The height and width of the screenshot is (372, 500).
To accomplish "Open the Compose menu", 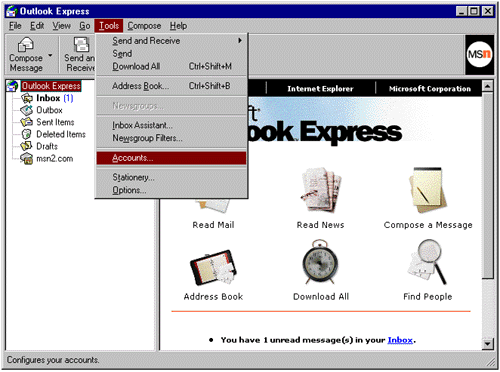I will click(144, 26).
